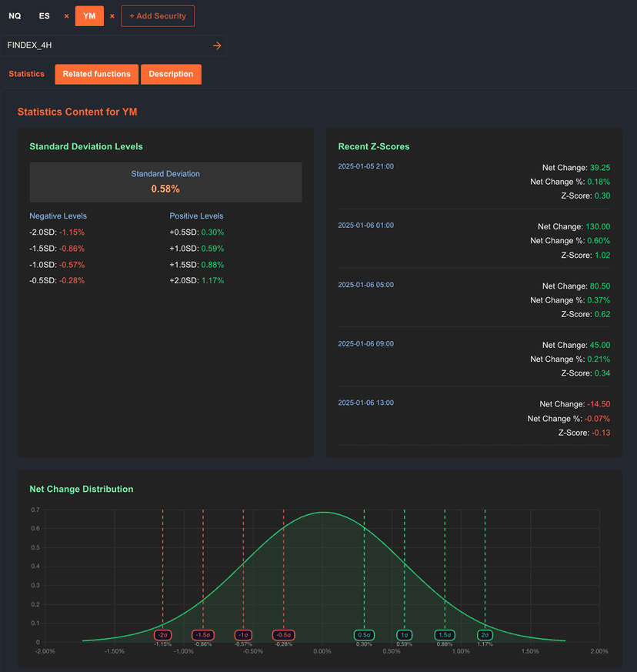This screenshot has width=637, height=672.
Task: Switch to the Related functions tab
Action: (x=96, y=74)
